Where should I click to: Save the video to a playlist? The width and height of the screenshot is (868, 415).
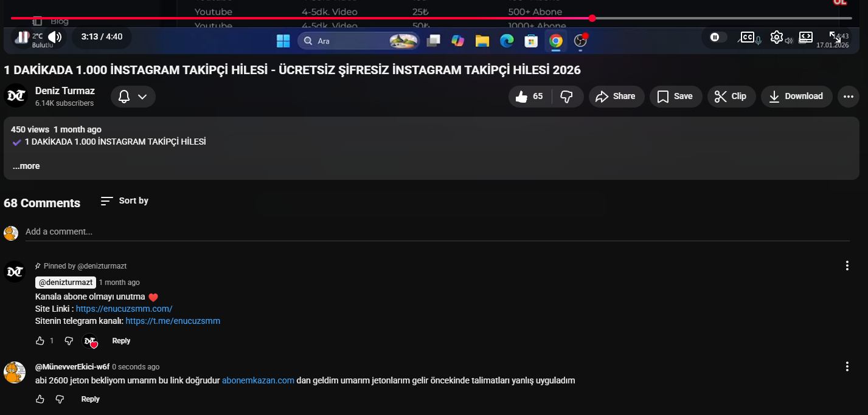[676, 96]
